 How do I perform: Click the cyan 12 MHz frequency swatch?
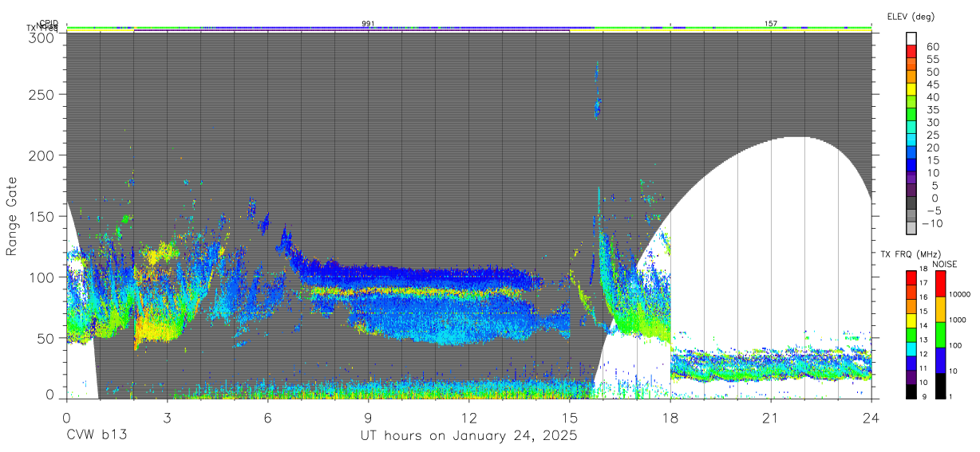click(x=911, y=348)
